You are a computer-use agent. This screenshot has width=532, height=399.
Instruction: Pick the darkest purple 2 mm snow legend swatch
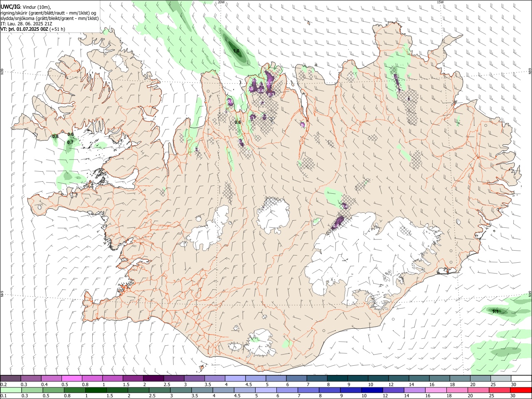pos(153,378)
